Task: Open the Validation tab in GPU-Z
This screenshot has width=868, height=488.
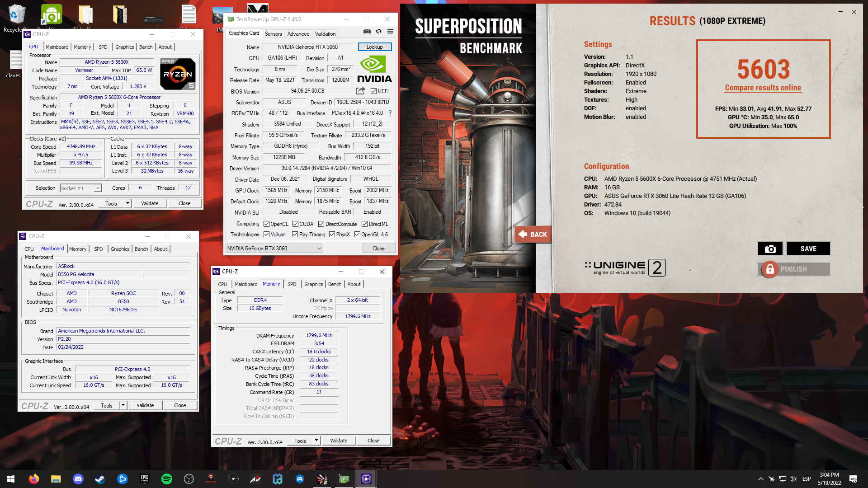Action: pos(325,34)
